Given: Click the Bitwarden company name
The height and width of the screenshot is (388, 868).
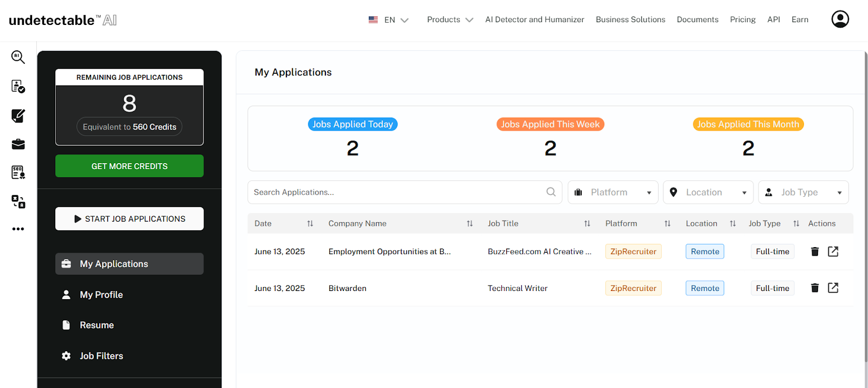Looking at the screenshot, I should coord(347,288).
